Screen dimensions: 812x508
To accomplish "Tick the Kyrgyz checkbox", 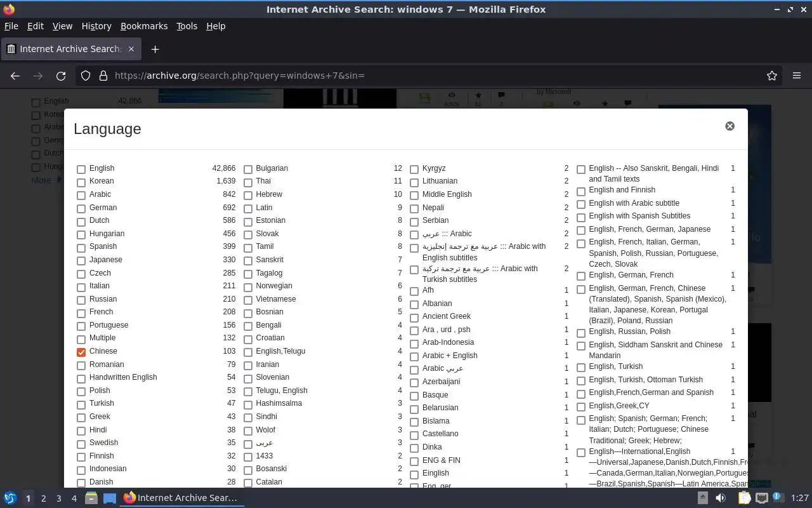I will tap(414, 170).
